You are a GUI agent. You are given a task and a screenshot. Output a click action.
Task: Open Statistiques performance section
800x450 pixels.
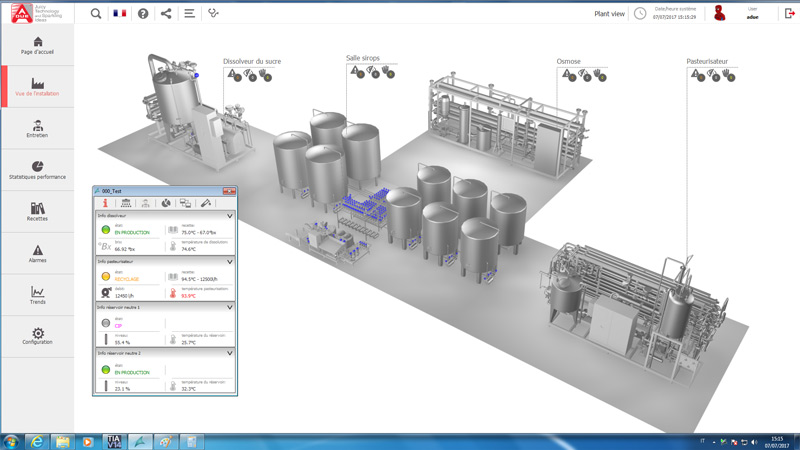37,170
